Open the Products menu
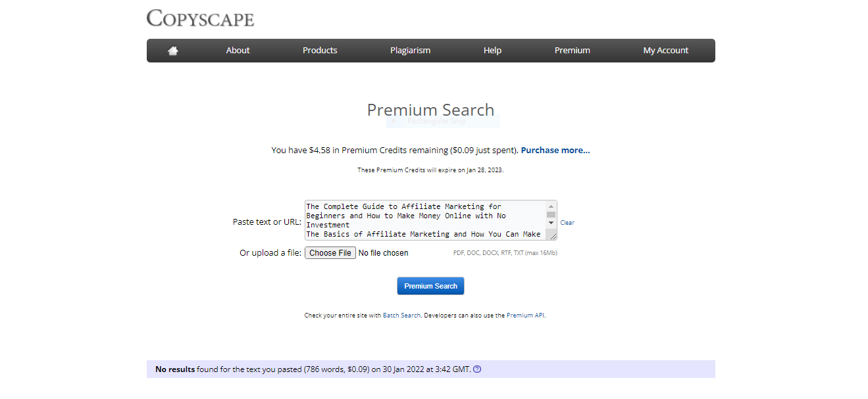Screen dimensions: 868x399 320,50
